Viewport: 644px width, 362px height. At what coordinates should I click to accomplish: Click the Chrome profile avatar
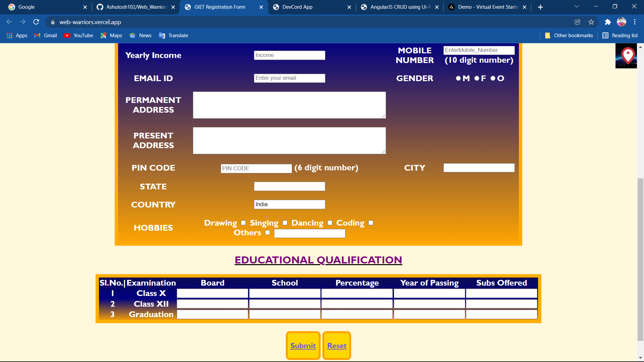(x=622, y=22)
